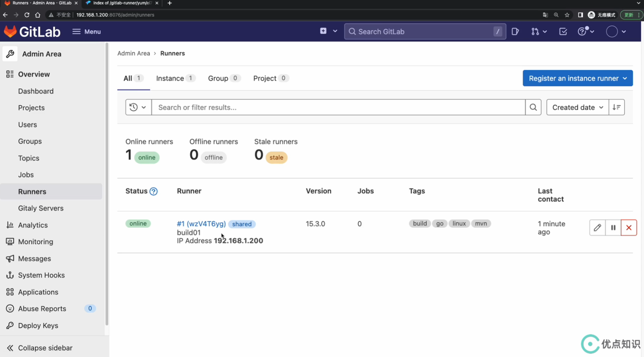
Task: Open Dashboard in the sidebar
Action: point(36,91)
